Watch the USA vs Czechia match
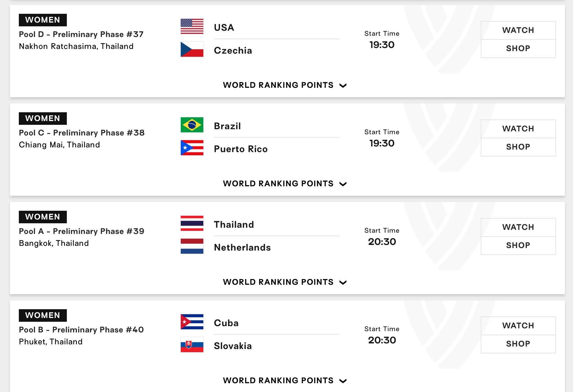Screen dimensions: 573x392 coord(518,30)
